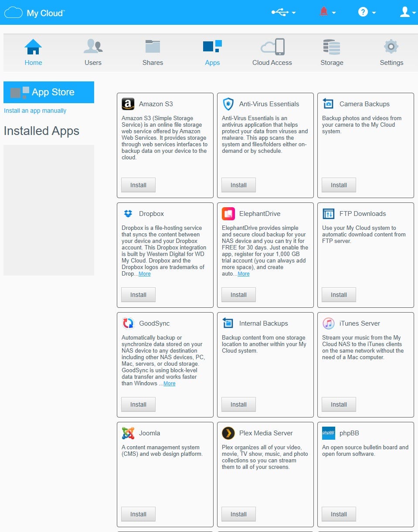Click the Joomla title text
This screenshot has height=532, width=418.
[150, 433]
